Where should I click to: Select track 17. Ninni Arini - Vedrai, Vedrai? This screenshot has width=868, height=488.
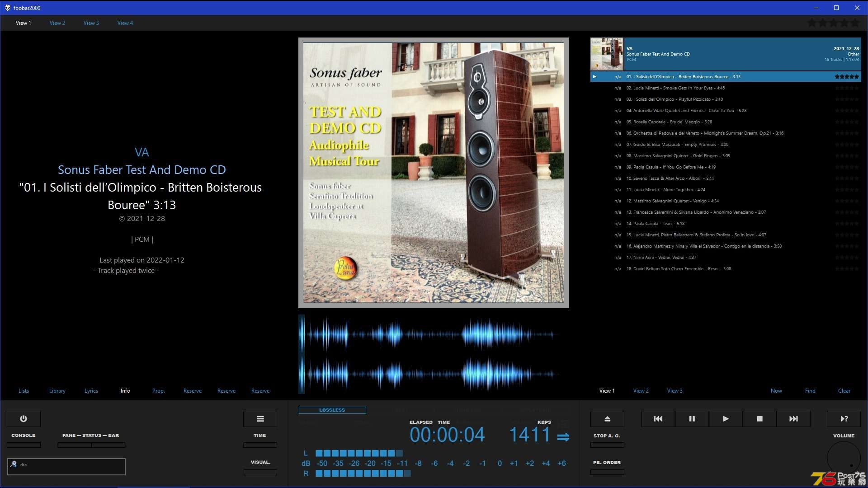[x=726, y=258]
